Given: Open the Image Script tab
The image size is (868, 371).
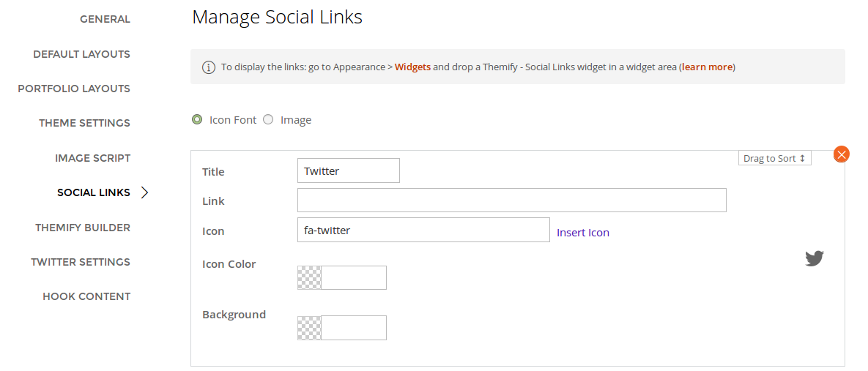Looking at the screenshot, I should coord(92,158).
